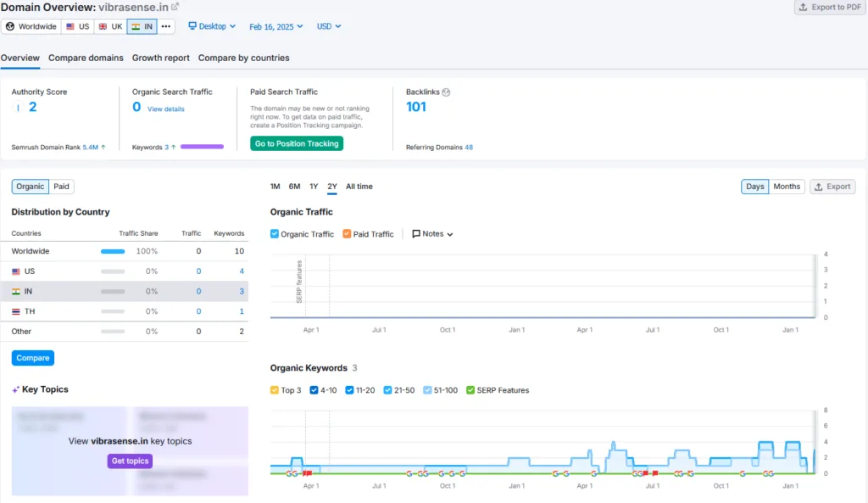The height and width of the screenshot is (503, 868).
Task: Select 1M time range
Action: coord(275,187)
